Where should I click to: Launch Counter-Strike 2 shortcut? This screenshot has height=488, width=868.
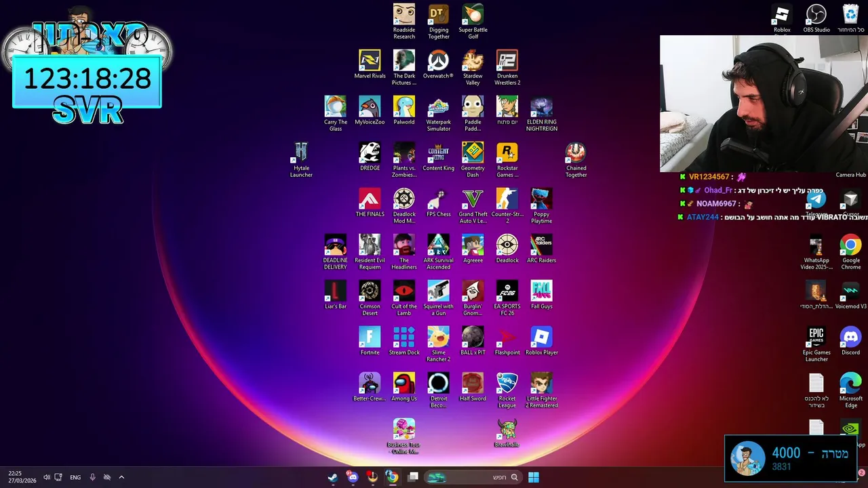507,206
